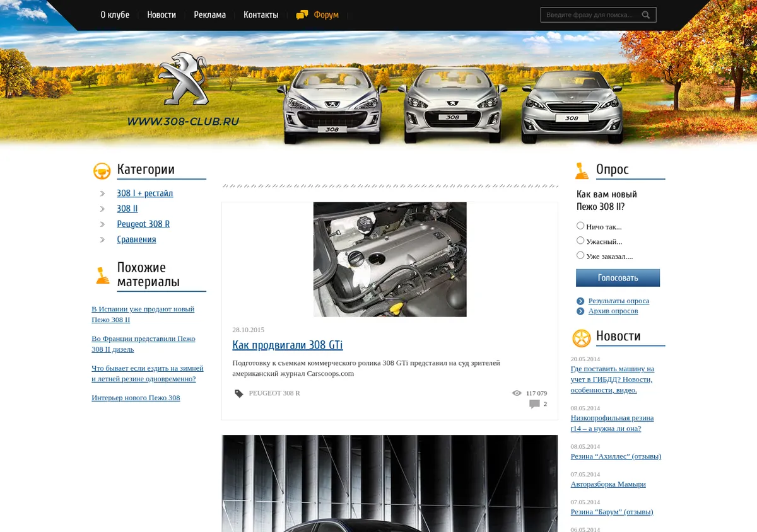Open the О клубе menu item
757x532 pixels.
[x=115, y=15]
